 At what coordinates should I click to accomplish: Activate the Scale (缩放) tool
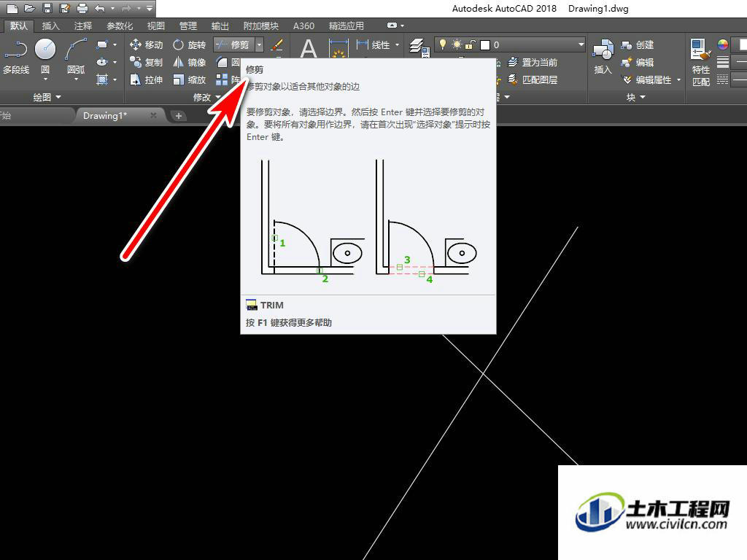189,79
